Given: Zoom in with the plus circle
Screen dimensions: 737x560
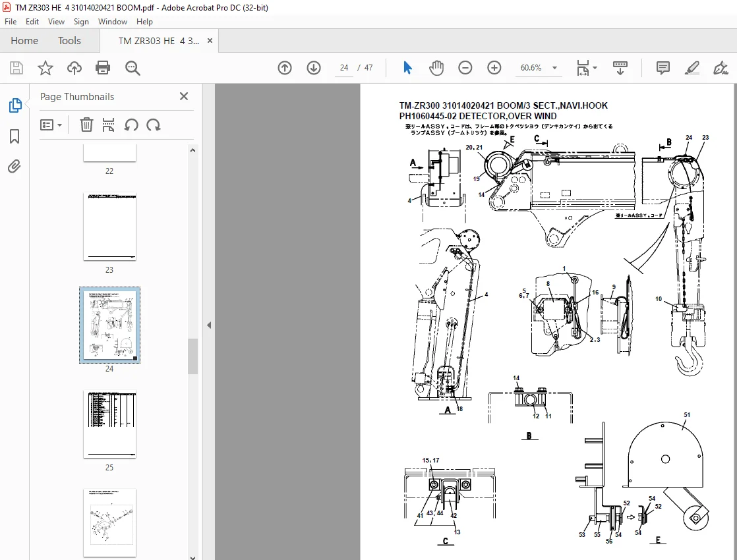Looking at the screenshot, I should [494, 68].
